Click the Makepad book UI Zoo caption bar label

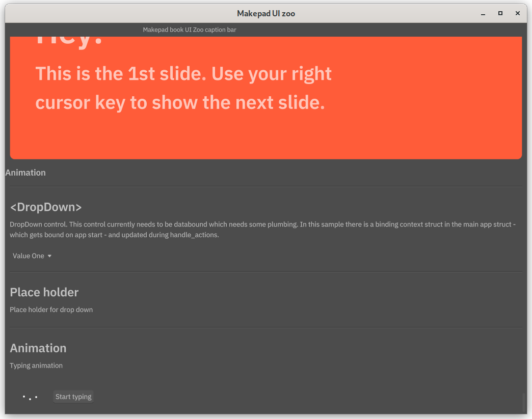click(x=190, y=30)
